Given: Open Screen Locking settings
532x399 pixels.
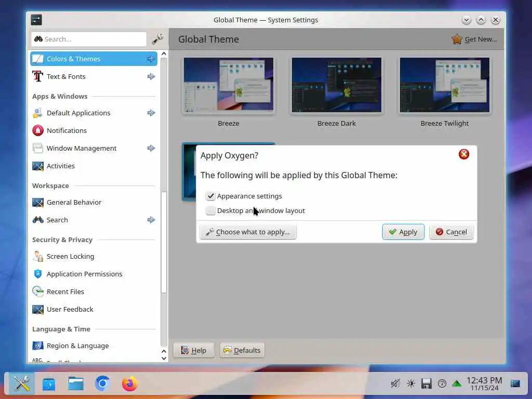Looking at the screenshot, I should click(94, 256).
